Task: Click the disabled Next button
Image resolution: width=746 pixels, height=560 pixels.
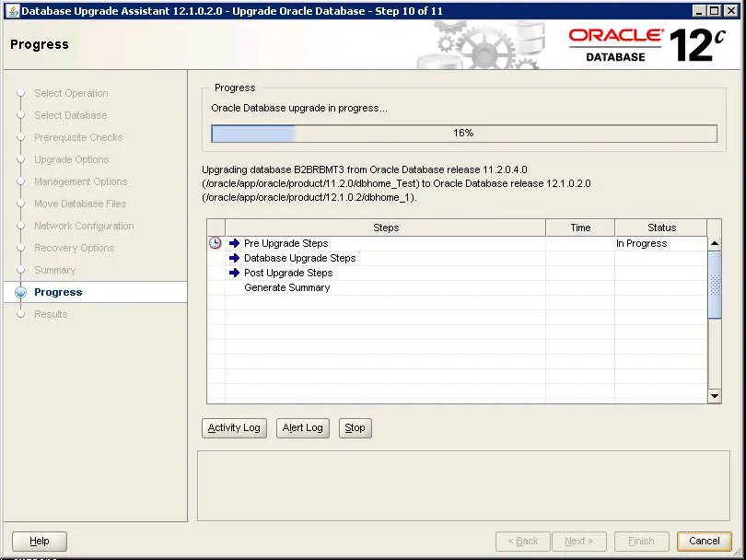Action: [579, 541]
